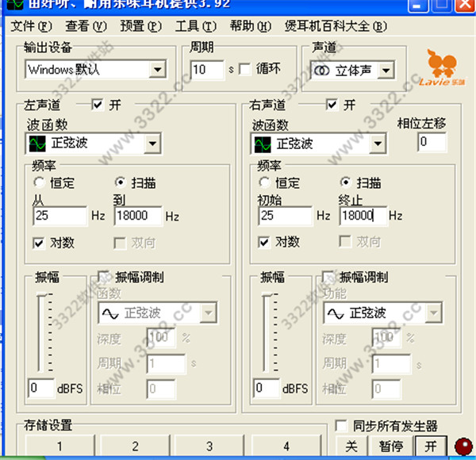
Task: Open the 帮助(H) menu
Action: [x=251, y=26]
